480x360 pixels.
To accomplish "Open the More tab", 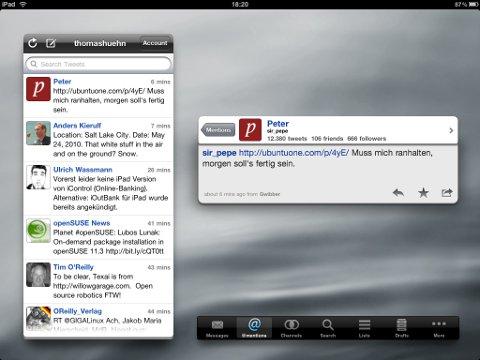I will click(x=439, y=328).
